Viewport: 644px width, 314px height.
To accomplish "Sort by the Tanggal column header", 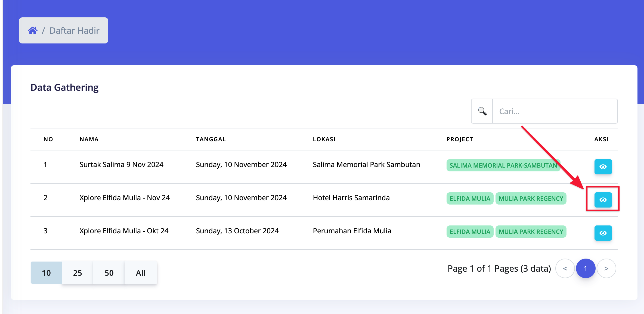I will 211,139.
